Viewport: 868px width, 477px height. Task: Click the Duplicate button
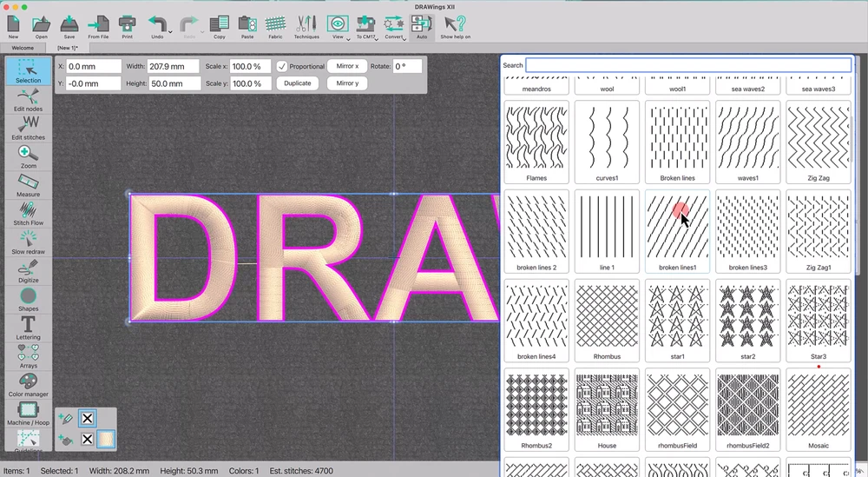(297, 83)
